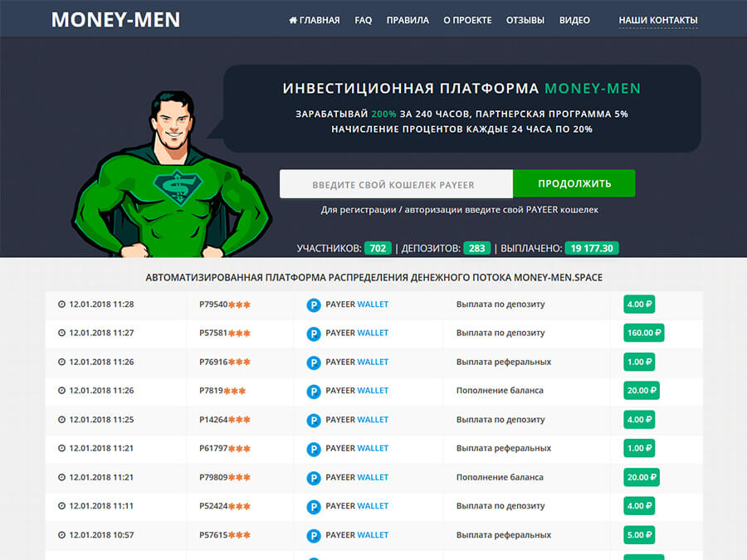
Task: Select the wallet ID P79540
Action: pyautogui.click(x=225, y=304)
